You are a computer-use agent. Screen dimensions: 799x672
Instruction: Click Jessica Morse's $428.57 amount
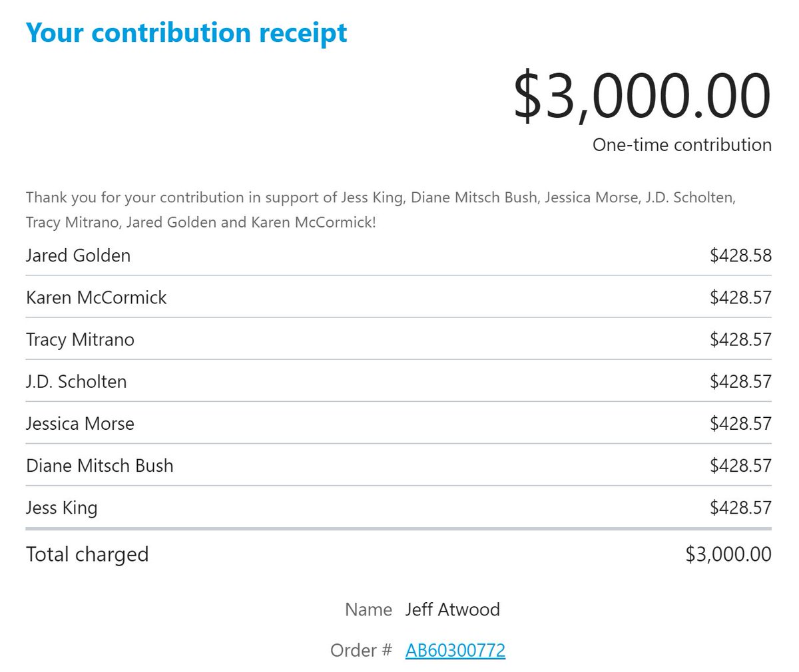(740, 423)
